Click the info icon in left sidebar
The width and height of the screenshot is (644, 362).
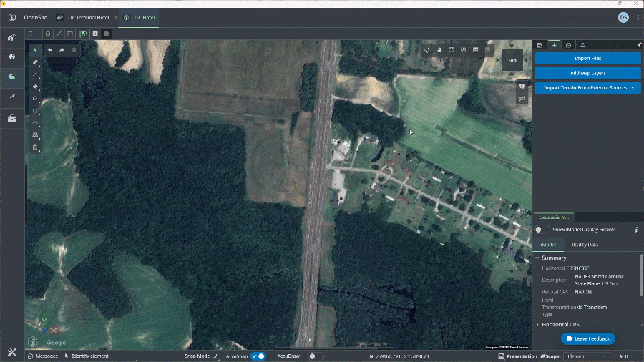click(12, 57)
